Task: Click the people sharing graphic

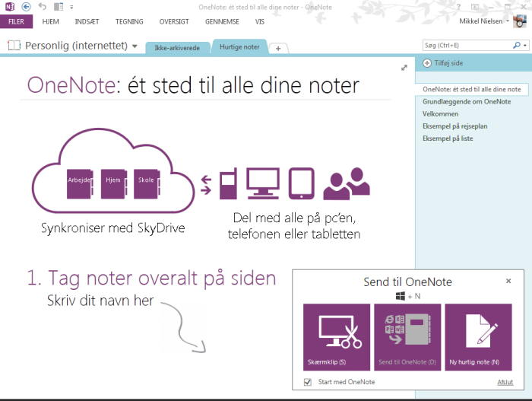Action: click(x=347, y=183)
